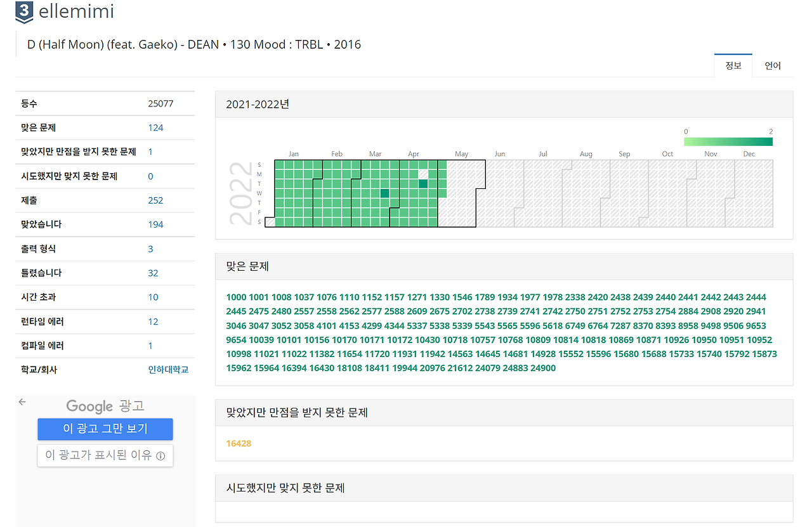
Task: Click the 이 광고 그만 보기 button
Action: 105,429
